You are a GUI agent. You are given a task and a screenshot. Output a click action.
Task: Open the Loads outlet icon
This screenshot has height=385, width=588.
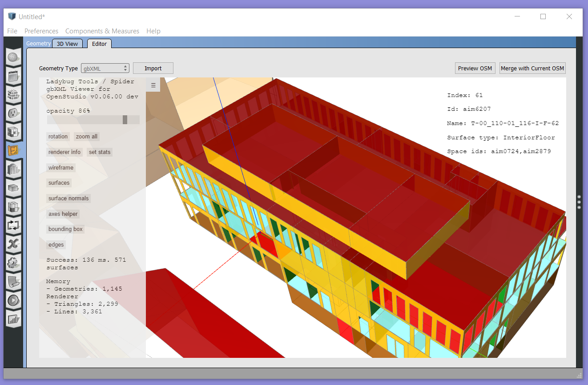tap(13, 113)
